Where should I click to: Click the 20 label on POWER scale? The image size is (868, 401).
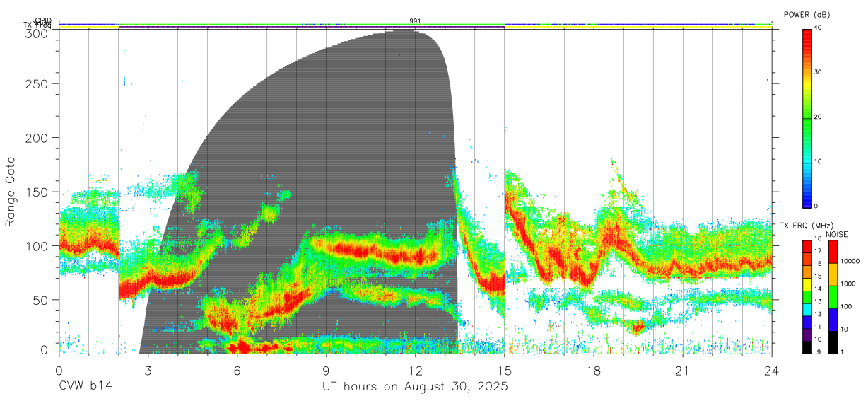coord(818,117)
